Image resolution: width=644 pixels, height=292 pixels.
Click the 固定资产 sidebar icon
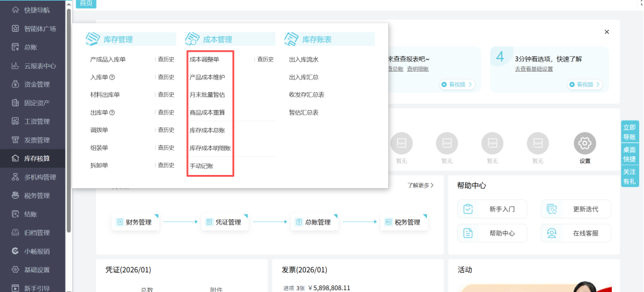pyautogui.click(x=15, y=103)
